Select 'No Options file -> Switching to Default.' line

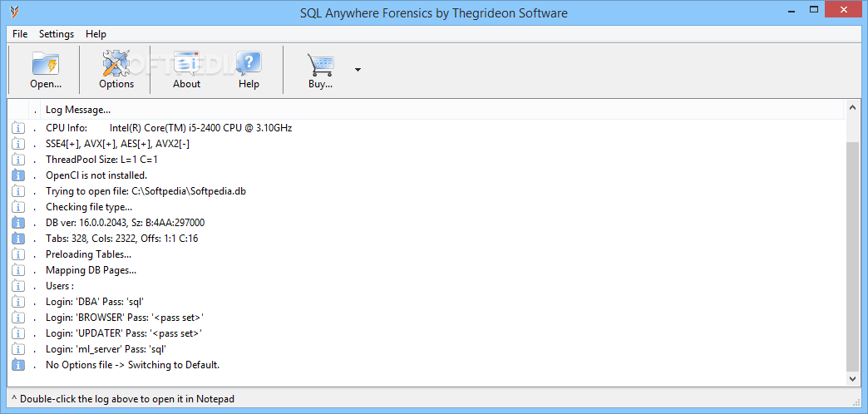(133, 365)
